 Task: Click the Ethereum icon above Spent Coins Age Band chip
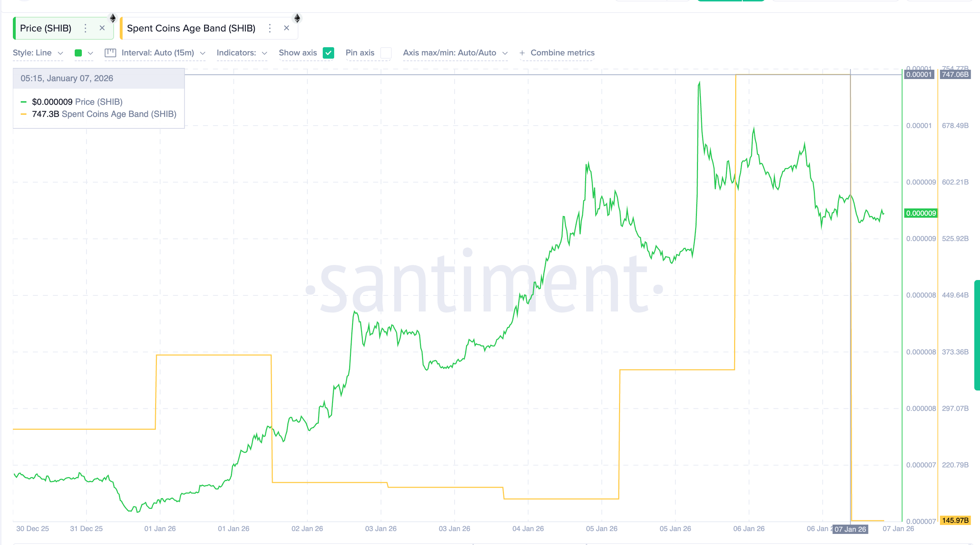(x=297, y=18)
